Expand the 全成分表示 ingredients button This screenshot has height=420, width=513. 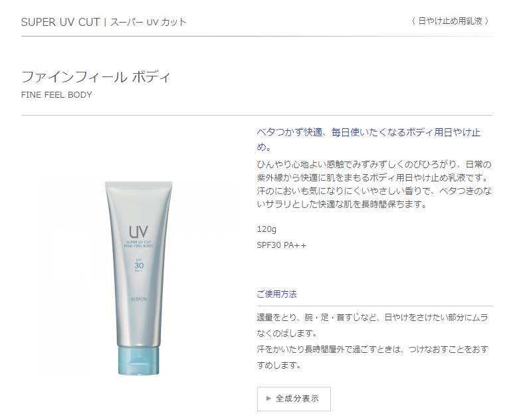(294, 399)
